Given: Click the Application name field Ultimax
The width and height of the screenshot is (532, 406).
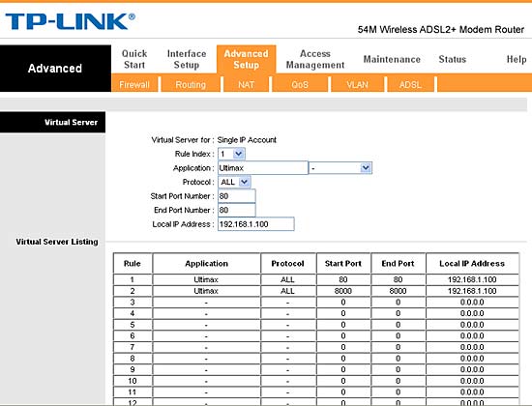Looking at the screenshot, I should point(263,168).
